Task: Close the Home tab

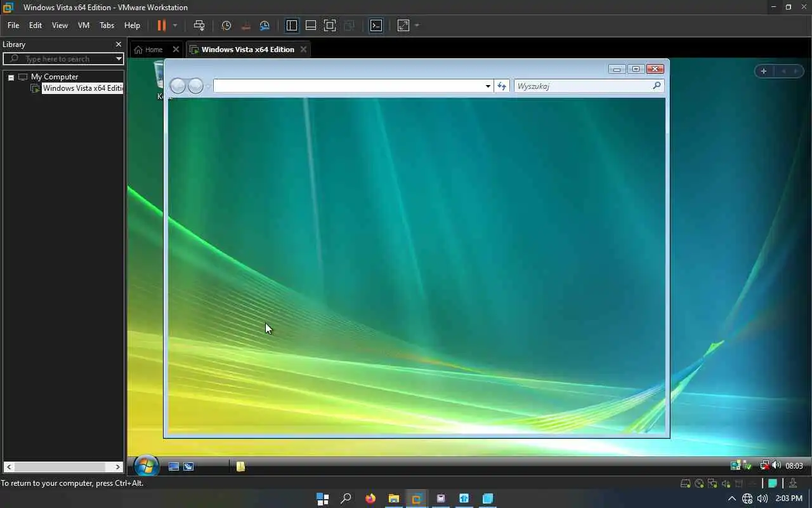Action: click(176, 50)
